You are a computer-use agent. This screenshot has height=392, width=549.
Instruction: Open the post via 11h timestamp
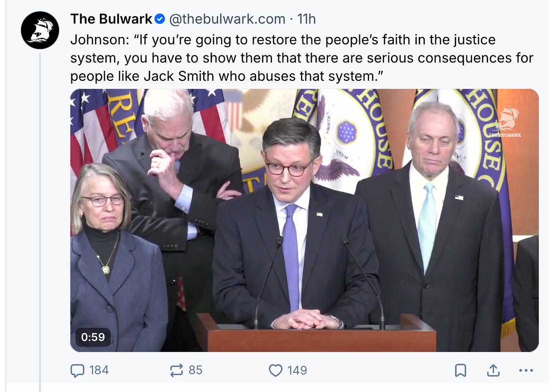[x=306, y=19]
